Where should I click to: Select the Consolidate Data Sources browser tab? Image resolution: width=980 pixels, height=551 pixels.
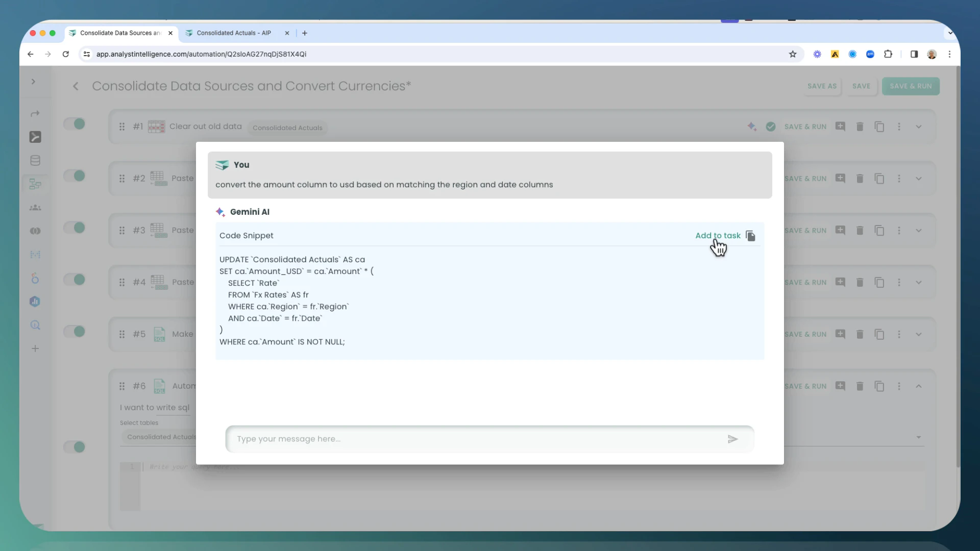pyautogui.click(x=117, y=33)
